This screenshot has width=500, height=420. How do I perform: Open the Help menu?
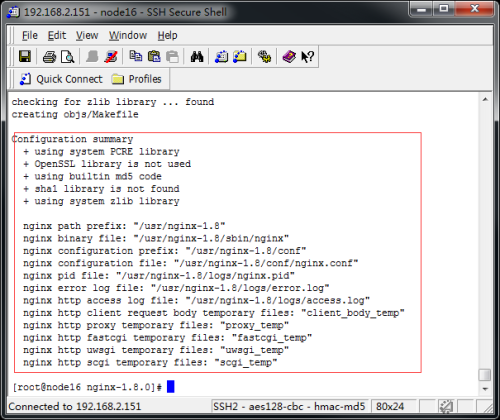tap(167, 35)
